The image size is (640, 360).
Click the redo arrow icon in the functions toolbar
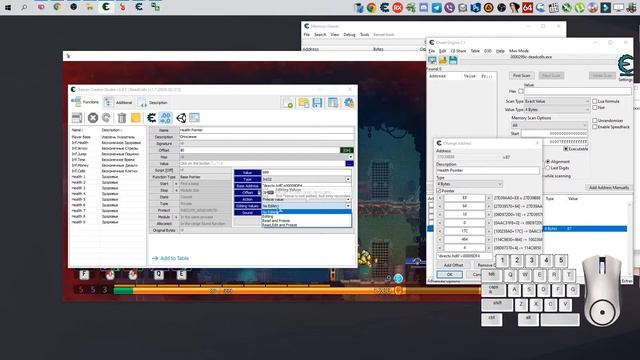106,118
